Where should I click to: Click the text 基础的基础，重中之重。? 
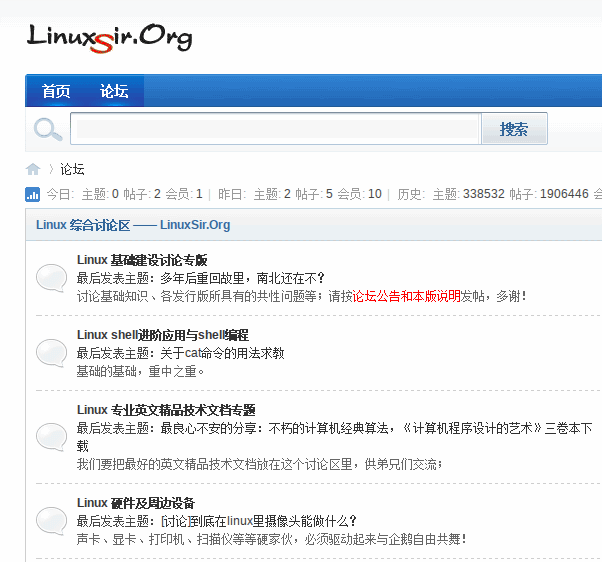tap(141, 371)
